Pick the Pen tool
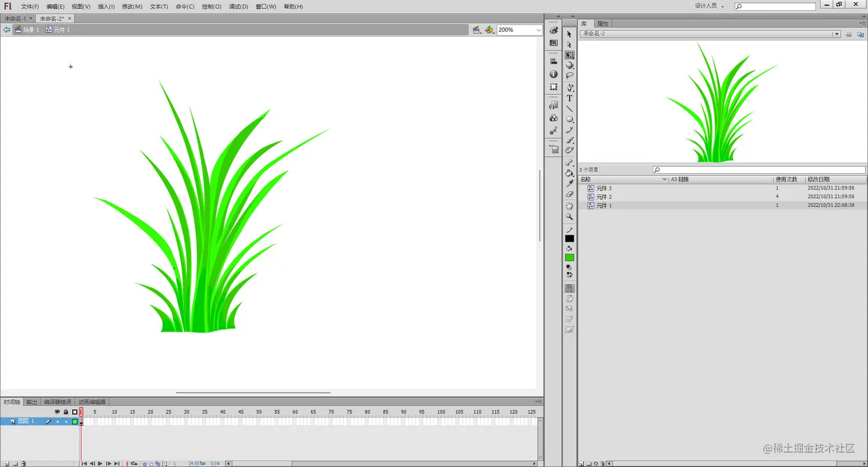 tap(569, 87)
